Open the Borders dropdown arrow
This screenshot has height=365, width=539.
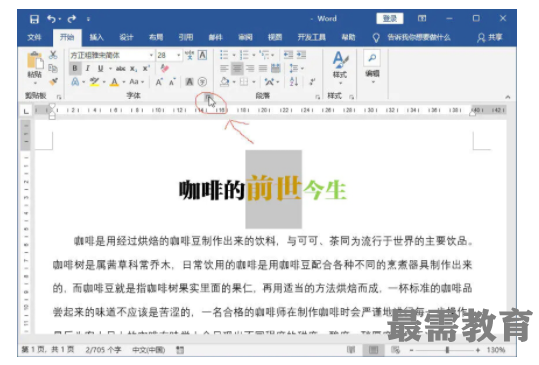point(254,82)
